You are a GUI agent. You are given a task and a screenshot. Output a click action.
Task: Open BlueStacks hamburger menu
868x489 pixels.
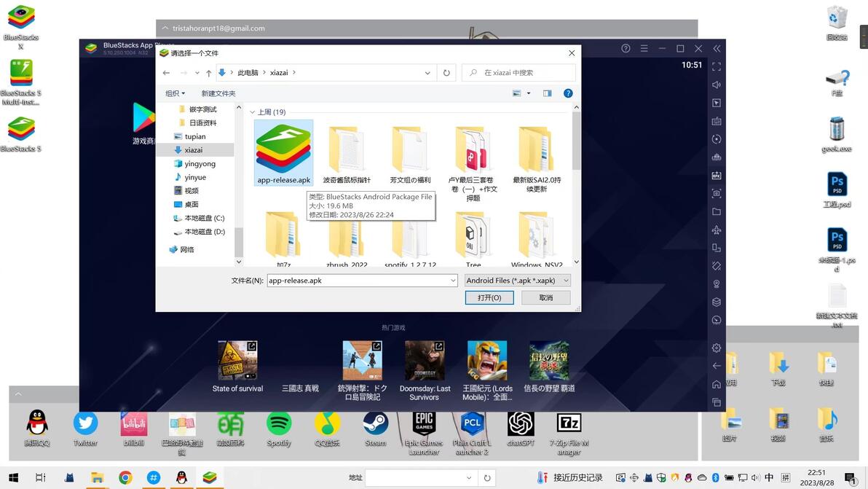(644, 49)
